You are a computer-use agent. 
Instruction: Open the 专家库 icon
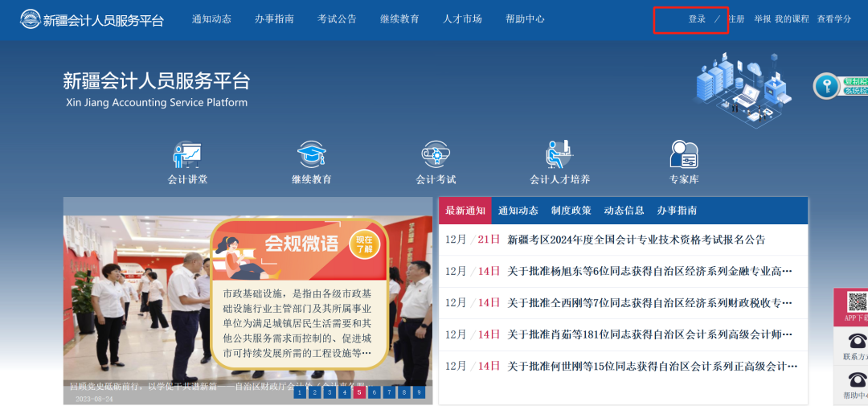684,154
